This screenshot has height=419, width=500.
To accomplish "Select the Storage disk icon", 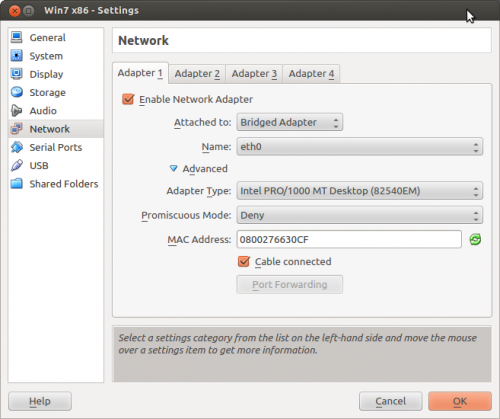I will 16,92.
